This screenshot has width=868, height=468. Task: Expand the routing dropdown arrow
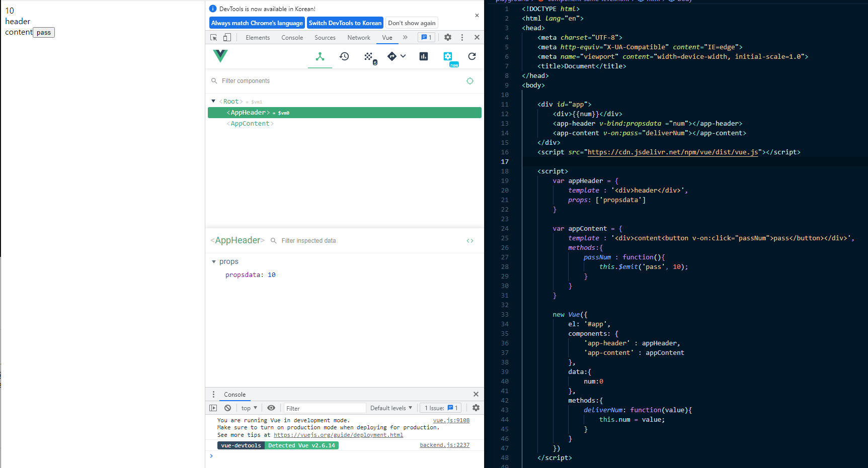pyautogui.click(x=403, y=56)
